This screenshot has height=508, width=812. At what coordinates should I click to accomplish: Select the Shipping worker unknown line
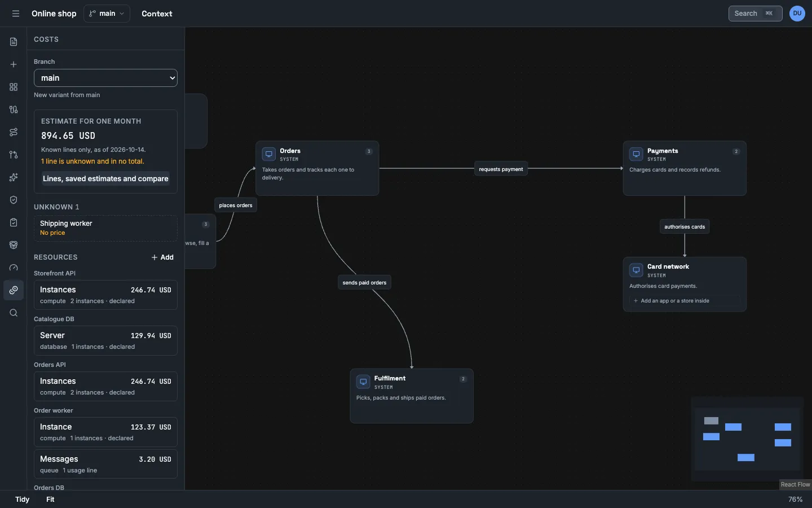click(105, 228)
